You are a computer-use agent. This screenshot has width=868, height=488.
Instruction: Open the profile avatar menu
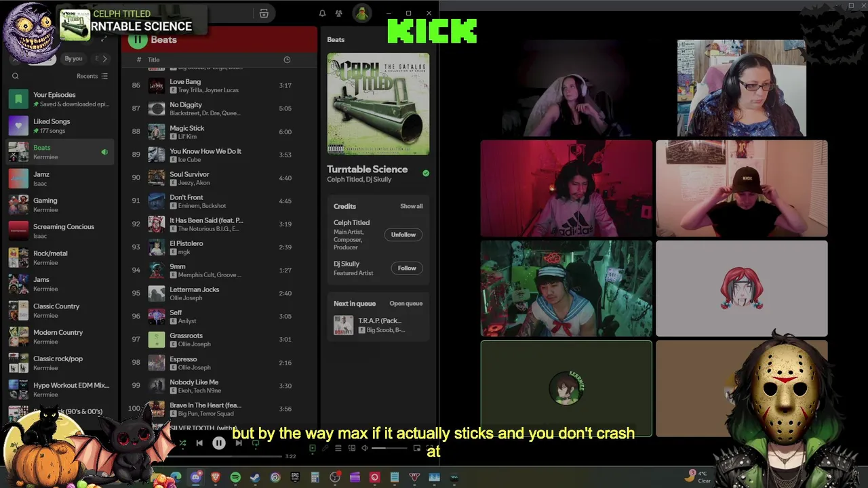click(361, 14)
